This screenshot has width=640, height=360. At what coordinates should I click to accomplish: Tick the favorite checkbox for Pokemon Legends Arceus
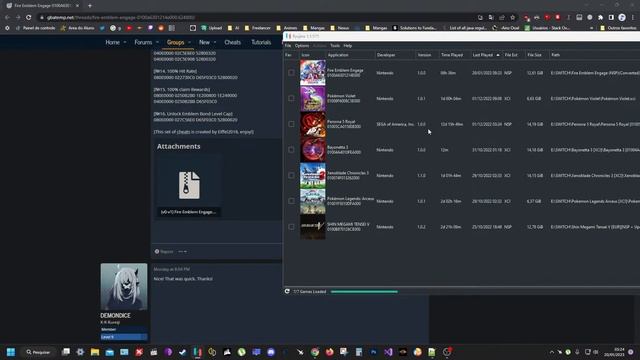(291, 201)
